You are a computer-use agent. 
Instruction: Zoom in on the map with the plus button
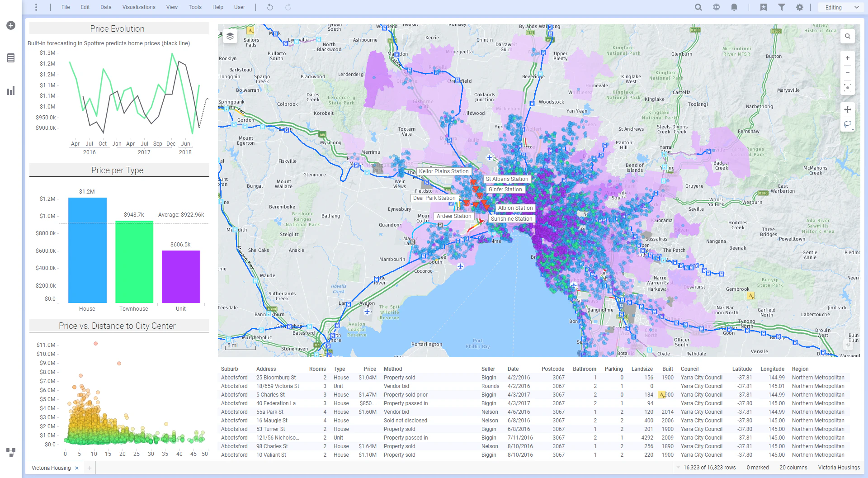tap(848, 58)
